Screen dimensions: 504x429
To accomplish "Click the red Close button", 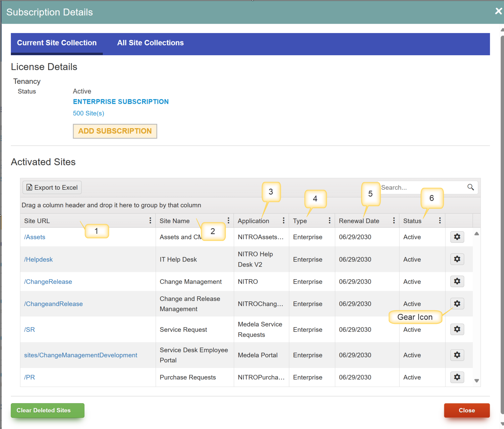I will [x=467, y=410].
